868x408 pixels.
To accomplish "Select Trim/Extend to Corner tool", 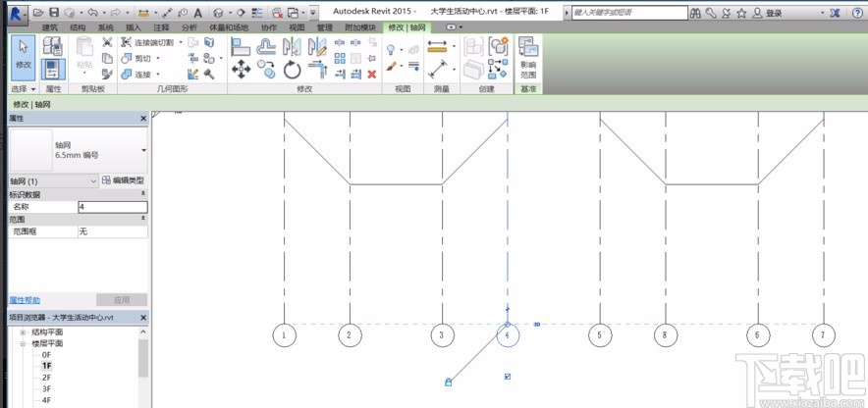I will point(318,70).
